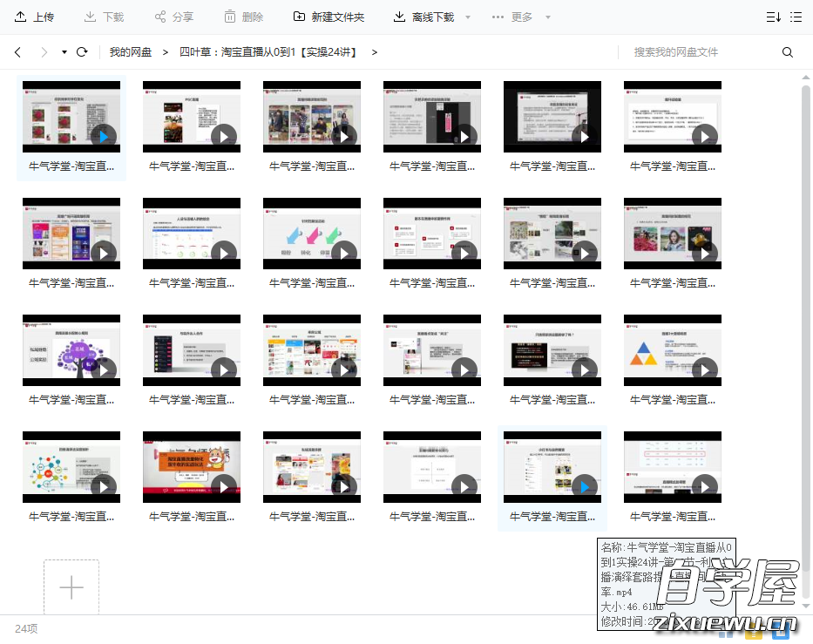
Task: Click the 下载 download button
Action: click(x=104, y=17)
